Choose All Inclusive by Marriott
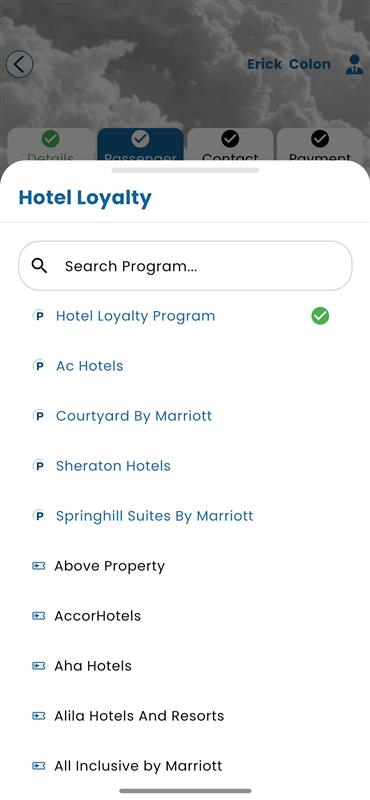The height and width of the screenshot is (800, 370). [x=138, y=766]
